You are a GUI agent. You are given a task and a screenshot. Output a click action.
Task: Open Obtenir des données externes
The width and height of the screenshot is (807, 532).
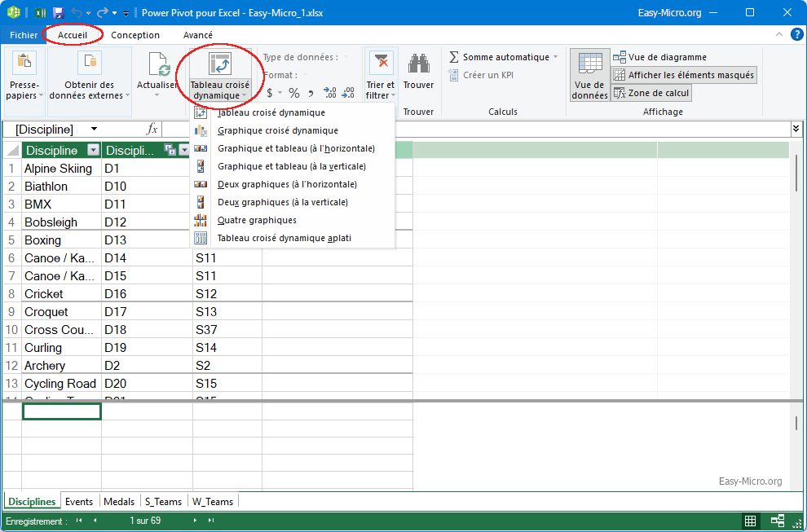pos(89,64)
